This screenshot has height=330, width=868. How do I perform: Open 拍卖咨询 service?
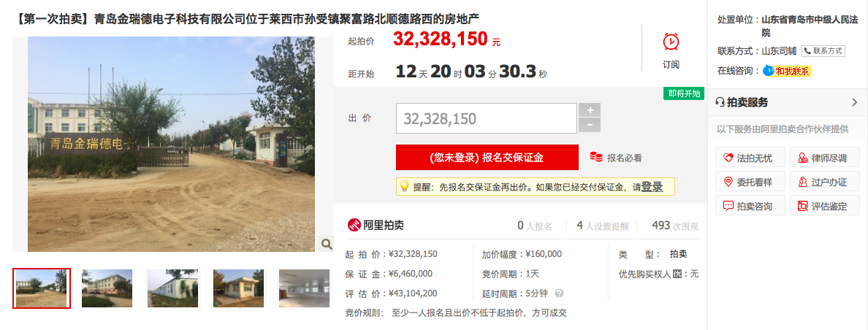[750, 206]
